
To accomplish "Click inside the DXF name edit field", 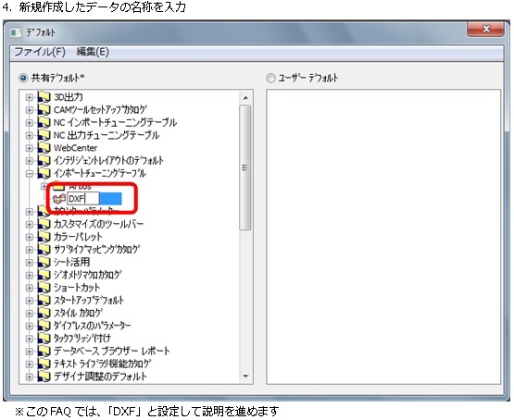I will [x=83, y=199].
